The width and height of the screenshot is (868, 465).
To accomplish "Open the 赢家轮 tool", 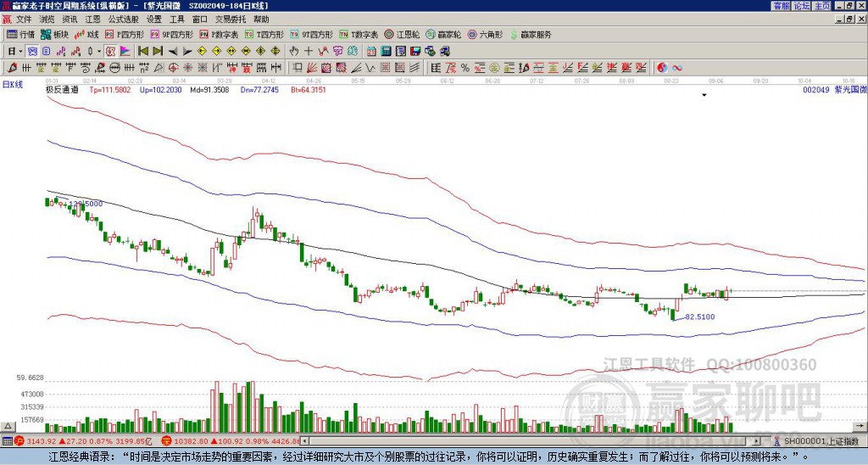I will pyautogui.click(x=443, y=34).
